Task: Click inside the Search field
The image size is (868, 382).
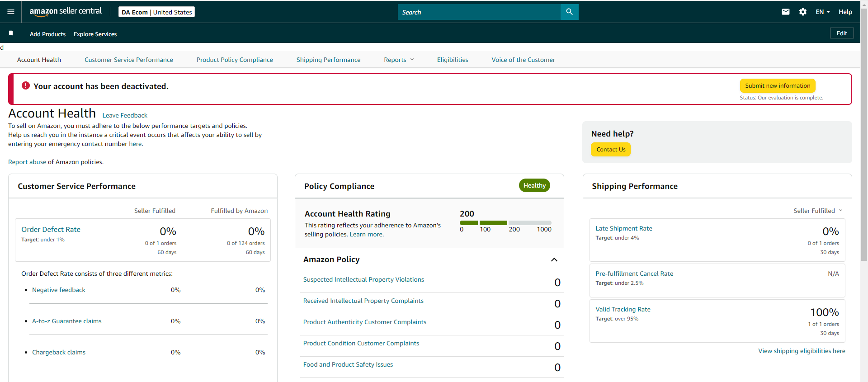Action: (x=479, y=12)
